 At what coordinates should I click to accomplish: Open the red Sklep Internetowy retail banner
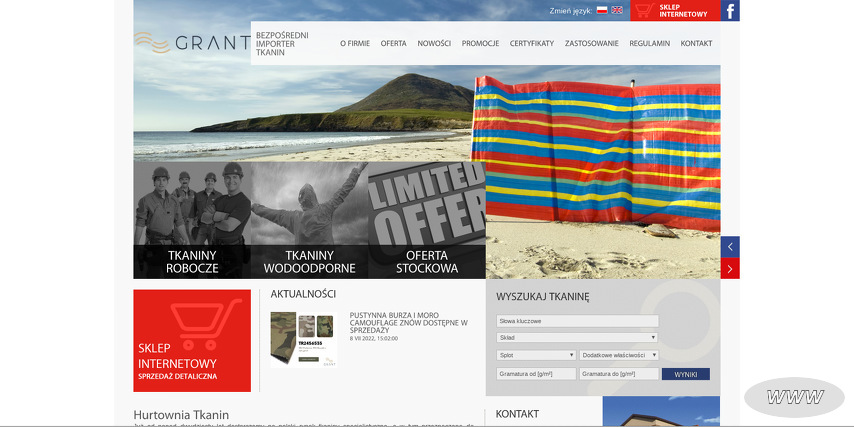pos(192,341)
